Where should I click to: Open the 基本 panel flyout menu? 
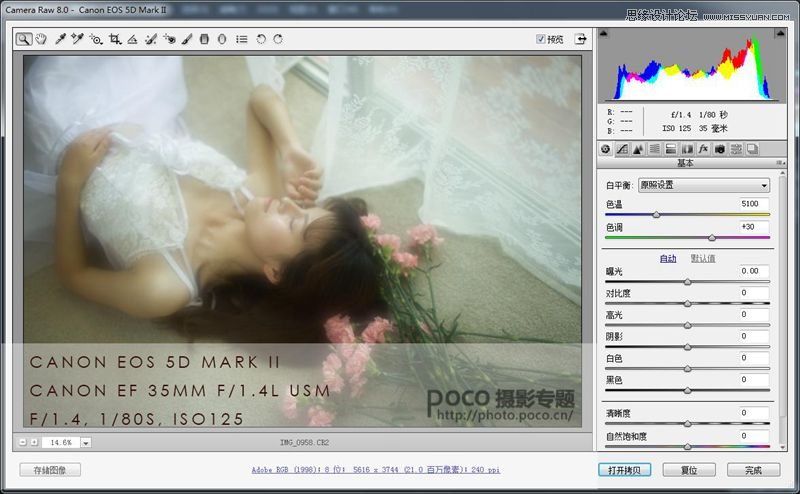pos(781,163)
